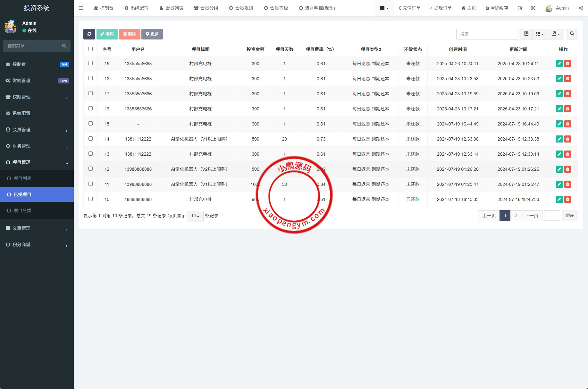The image size is (588, 389).
Task: Click the red delete icon for row 14
Action: (567, 139)
